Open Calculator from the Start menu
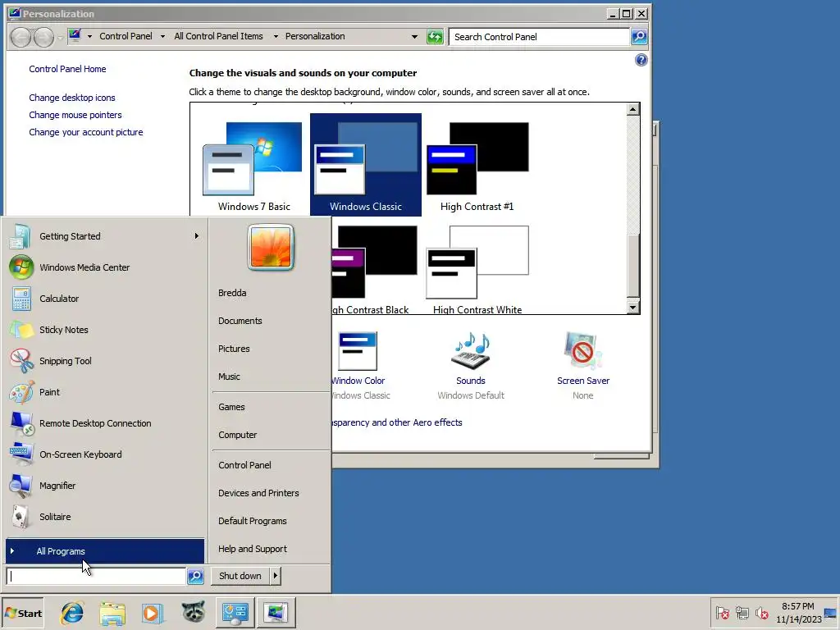 tap(105, 299)
